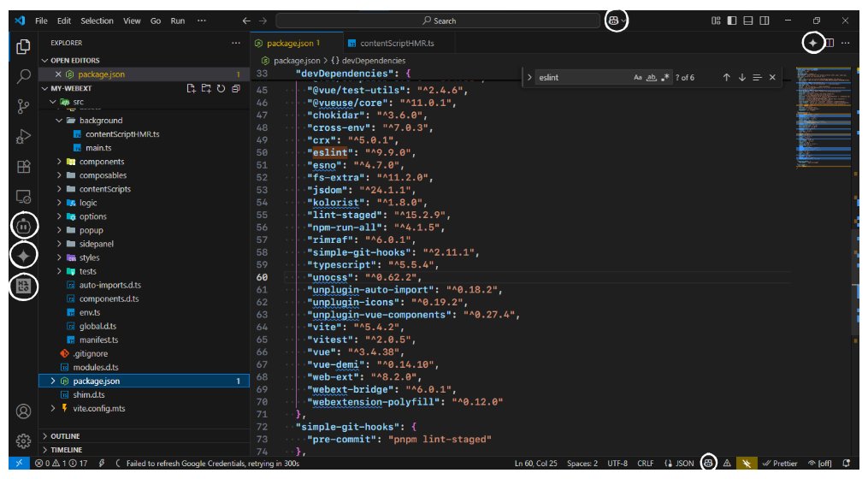This screenshot has height=479, width=868.
Task: Click the Copilot status icon in status bar
Action: click(708, 463)
